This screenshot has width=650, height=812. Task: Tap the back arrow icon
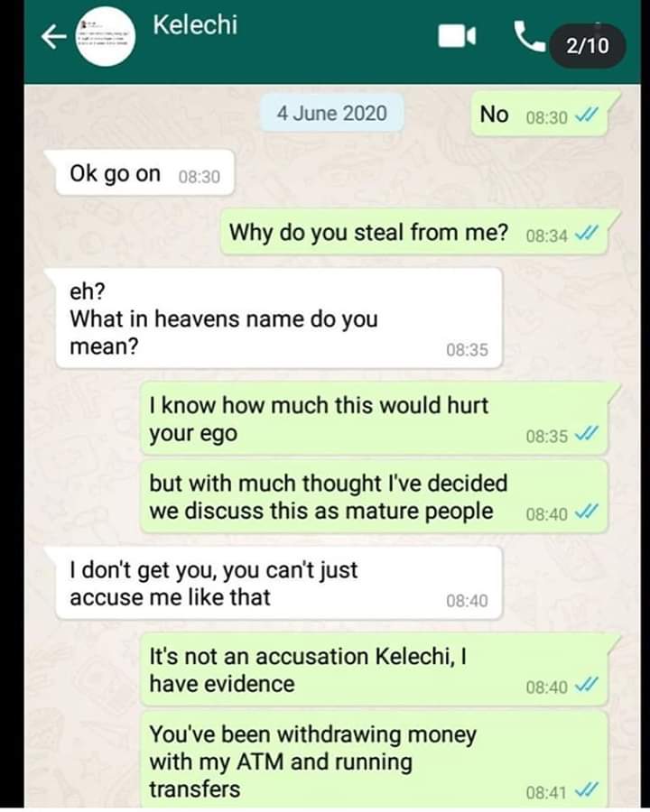tap(54, 37)
